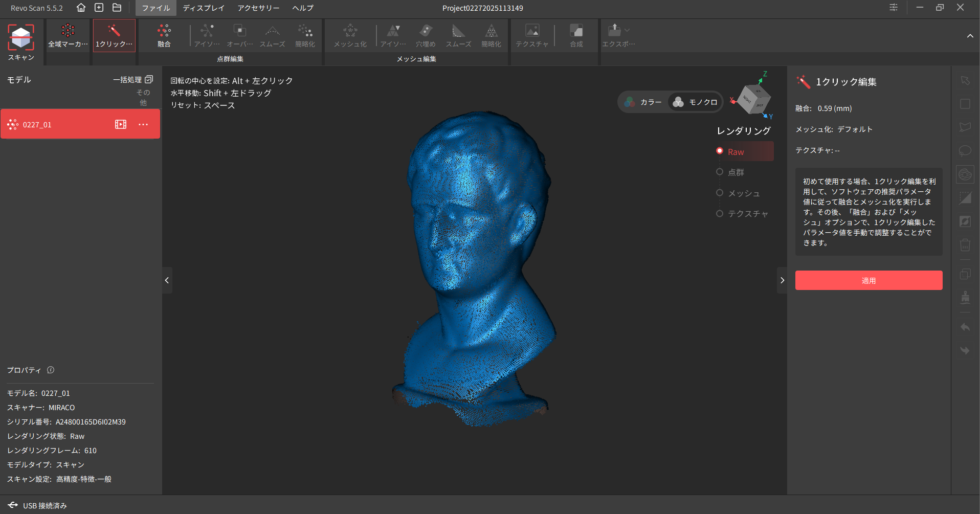
Task: Click the batch processing (一括処理) button
Action: click(x=132, y=80)
